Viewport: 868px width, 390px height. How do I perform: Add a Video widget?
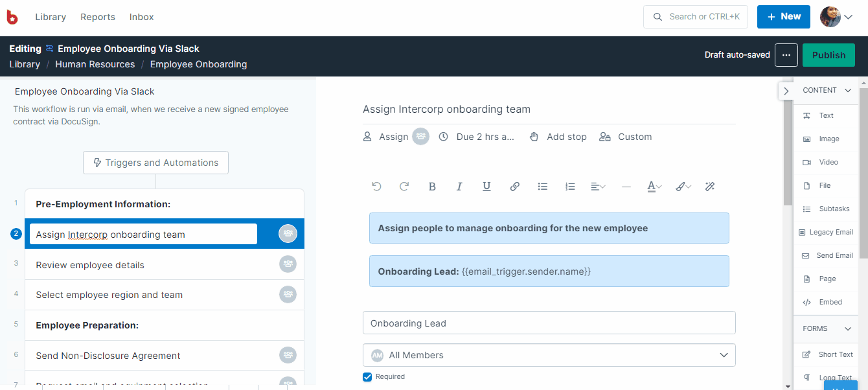826,162
